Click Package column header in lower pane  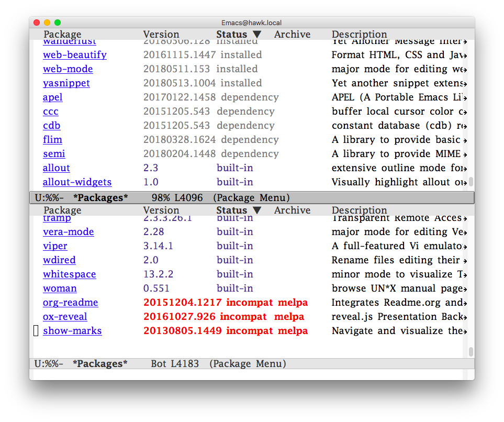[x=62, y=210]
